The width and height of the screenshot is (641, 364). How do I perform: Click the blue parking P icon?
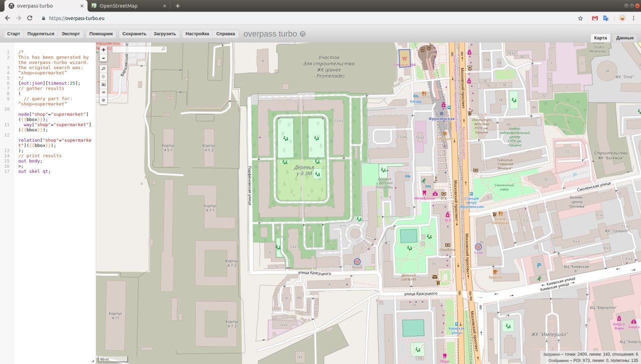pyautogui.click(x=539, y=265)
